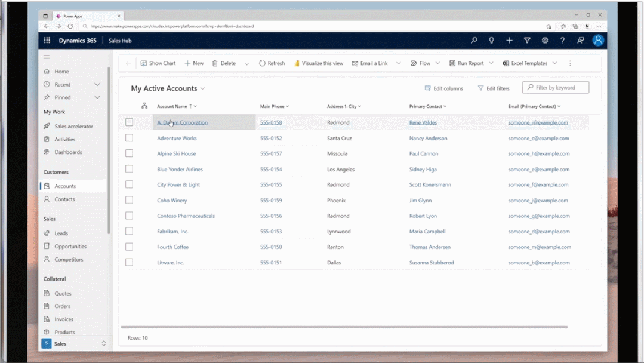
Task: Open Rene Valdes contact link
Action: click(x=423, y=122)
